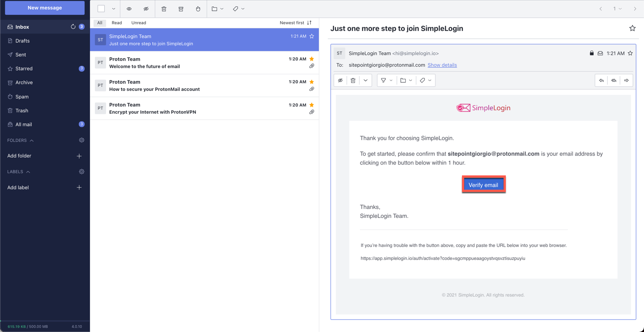Open the Archive folder
The height and width of the screenshot is (332, 644).
pyautogui.click(x=45, y=82)
